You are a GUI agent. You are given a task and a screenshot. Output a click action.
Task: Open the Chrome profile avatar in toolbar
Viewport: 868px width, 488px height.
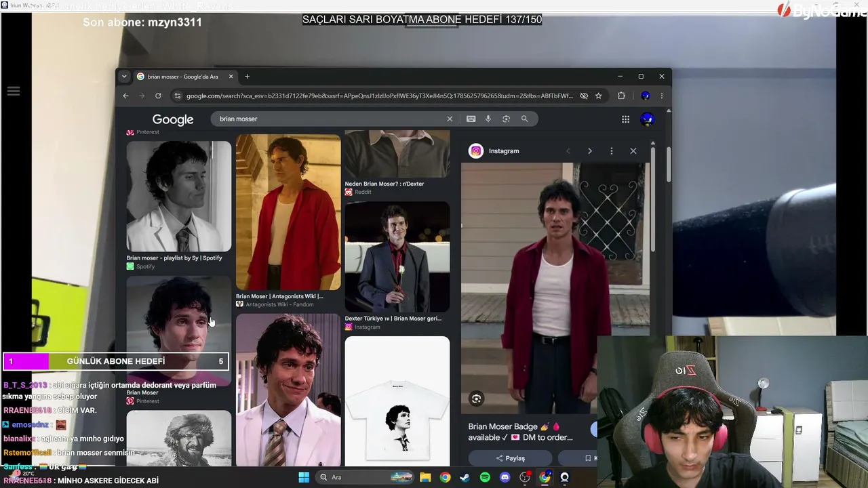646,96
